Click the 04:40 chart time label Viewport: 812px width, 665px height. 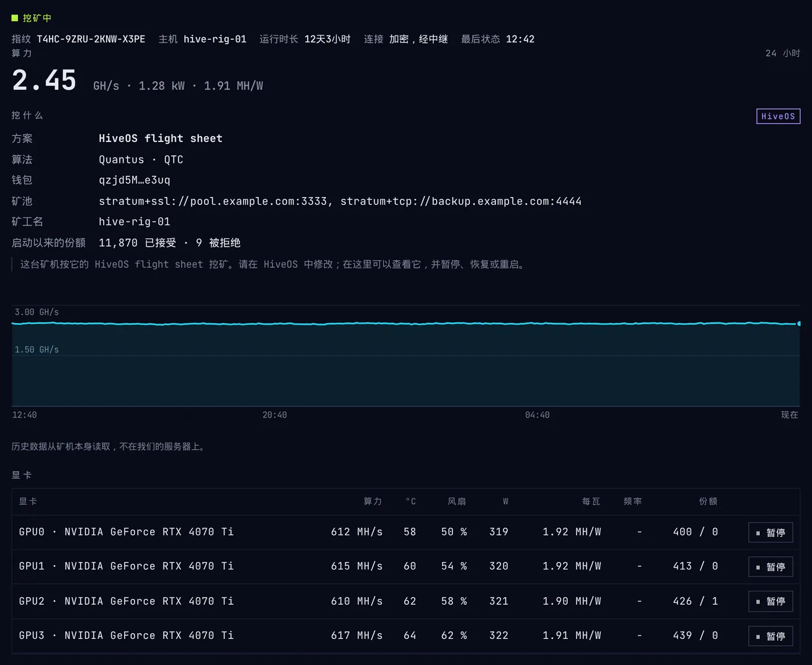[x=537, y=415]
